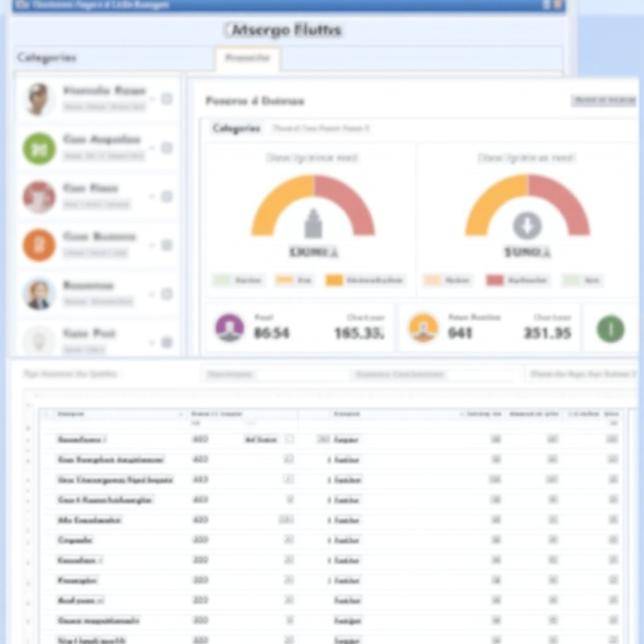Click the top-left Categories header label
The width and height of the screenshot is (644, 644).
pyautogui.click(x=47, y=58)
